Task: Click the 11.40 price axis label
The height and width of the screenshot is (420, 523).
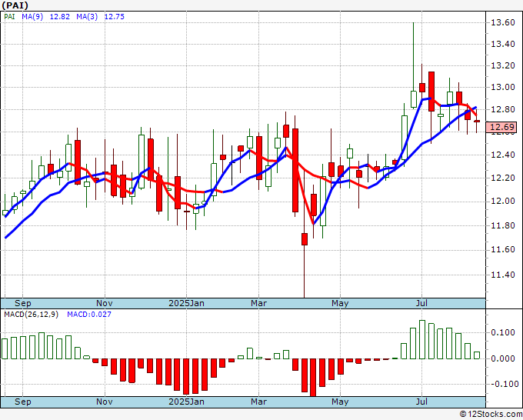Action: point(503,275)
